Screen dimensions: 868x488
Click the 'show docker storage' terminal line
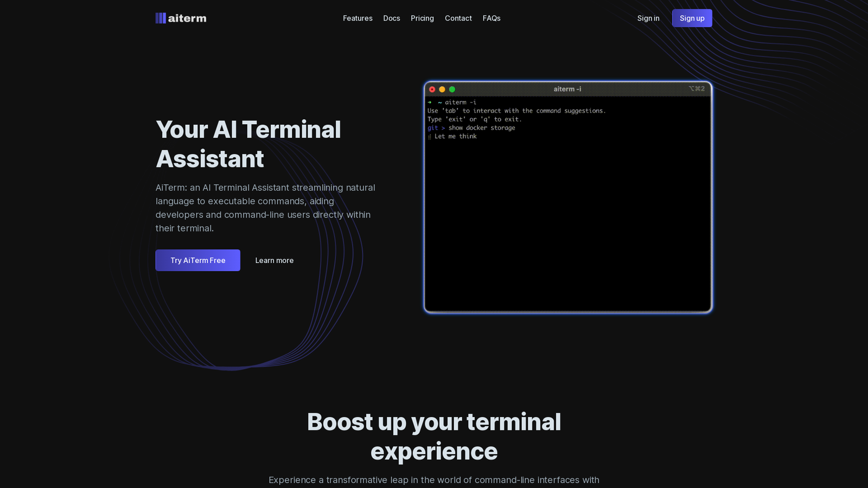point(471,128)
